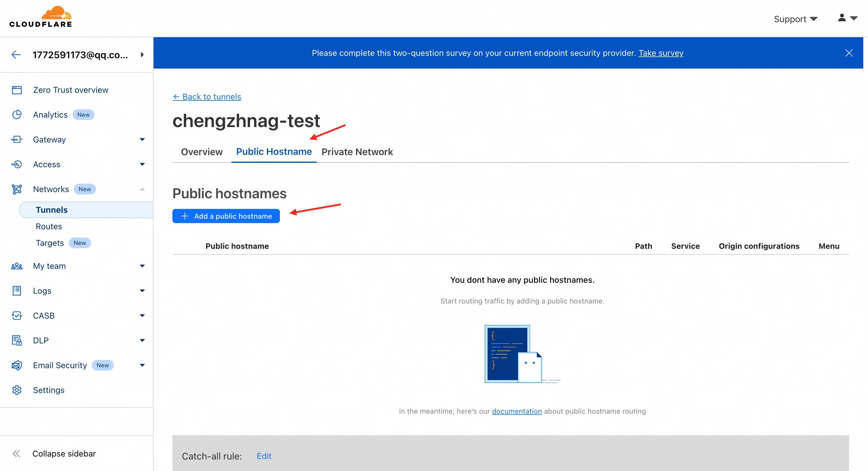Open the Support dropdown
This screenshot has width=868, height=471.
pos(795,19)
